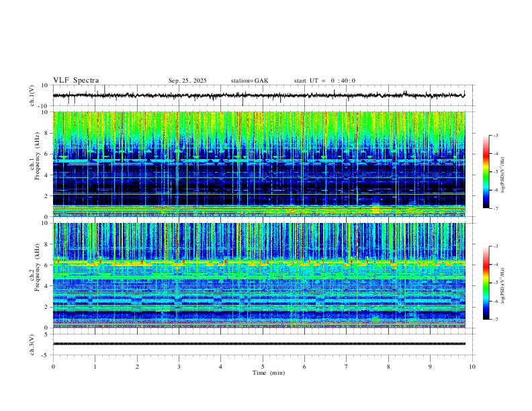Click the "6" kHz tick of ch.2 spectrogram
Image resolution: width=532 pixels, height=411 pixels.
click(46, 265)
